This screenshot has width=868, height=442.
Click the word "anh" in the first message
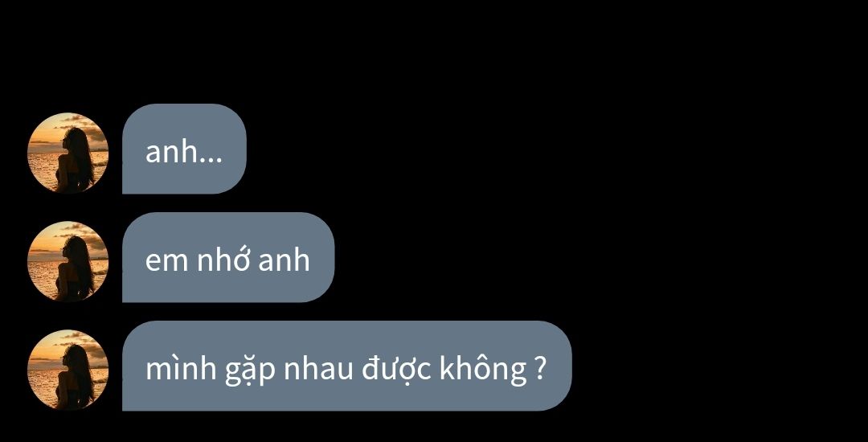tap(171, 152)
